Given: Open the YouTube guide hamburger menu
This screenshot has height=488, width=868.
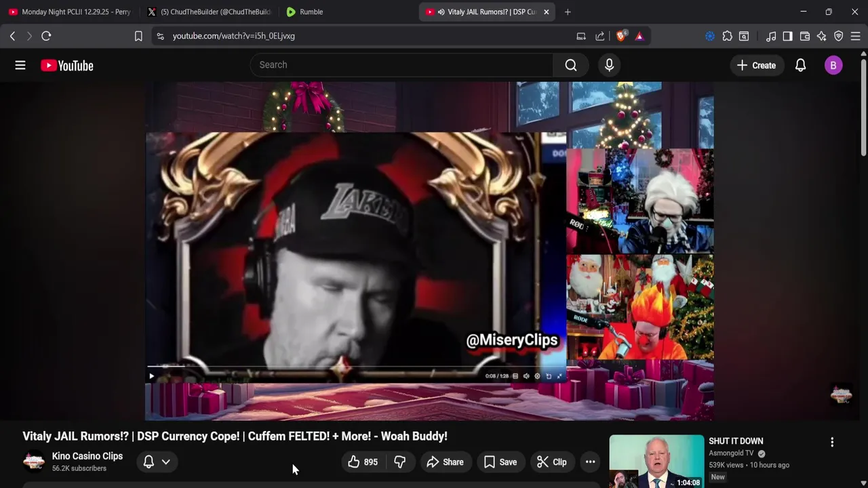Looking at the screenshot, I should (20, 65).
